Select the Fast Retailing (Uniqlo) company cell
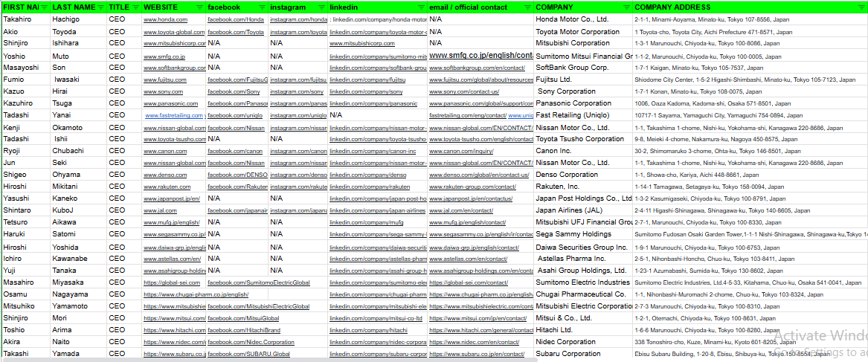Screen dimensions: 868x362 [583, 115]
